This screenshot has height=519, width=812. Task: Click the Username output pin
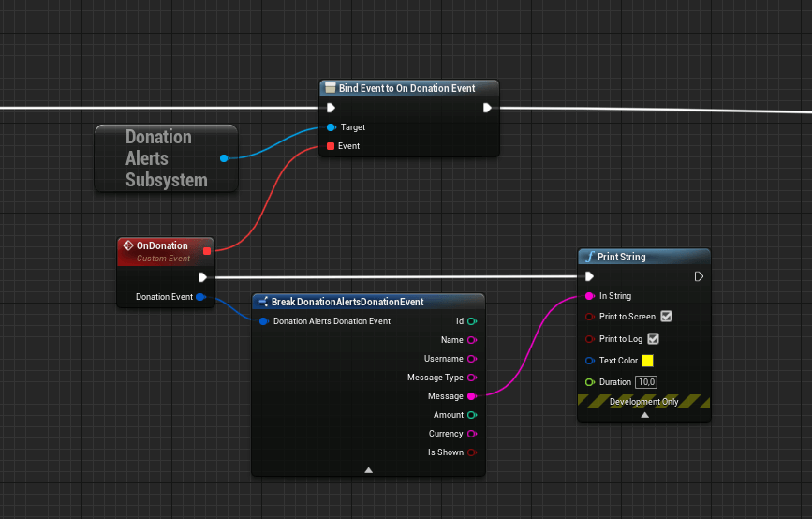point(471,359)
